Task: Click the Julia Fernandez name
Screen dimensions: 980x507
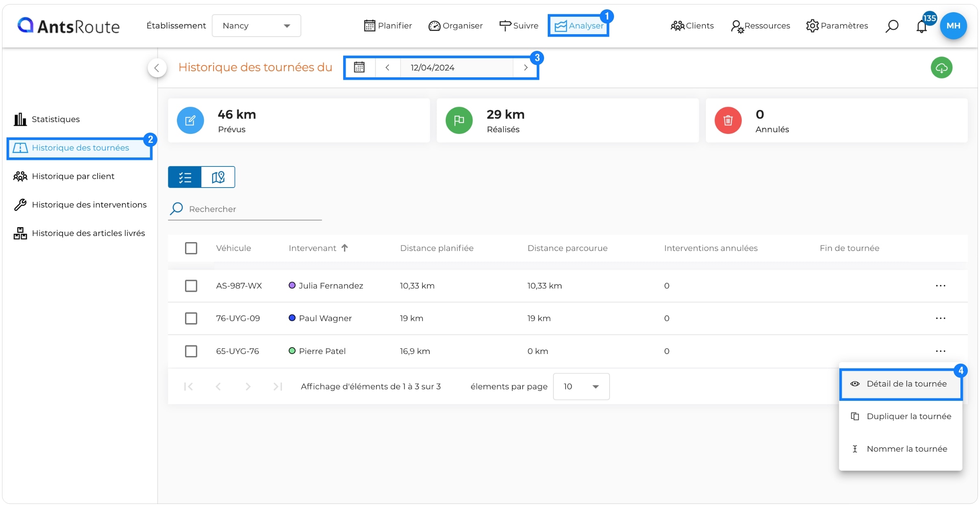Action: point(331,286)
